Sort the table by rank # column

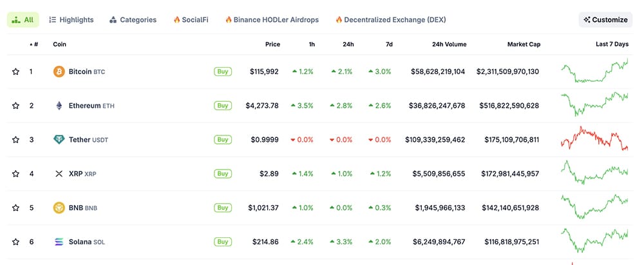pyautogui.click(x=34, y=44)
